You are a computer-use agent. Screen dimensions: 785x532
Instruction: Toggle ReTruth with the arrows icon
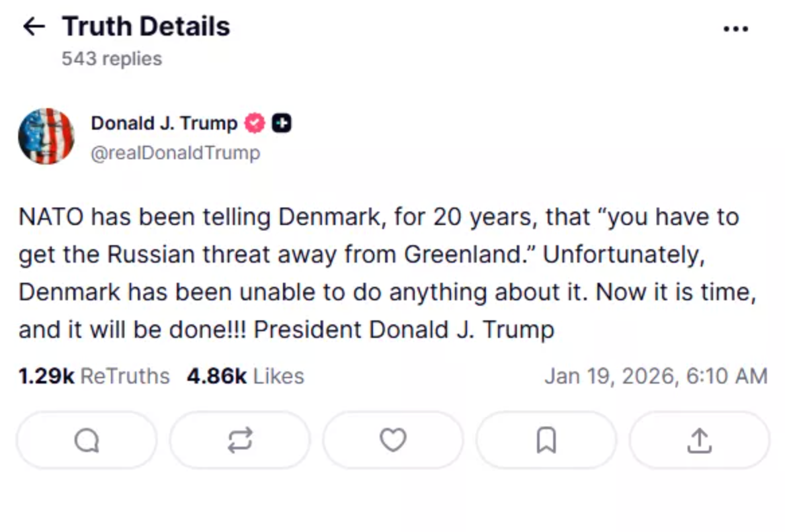[x=240, y=441]
